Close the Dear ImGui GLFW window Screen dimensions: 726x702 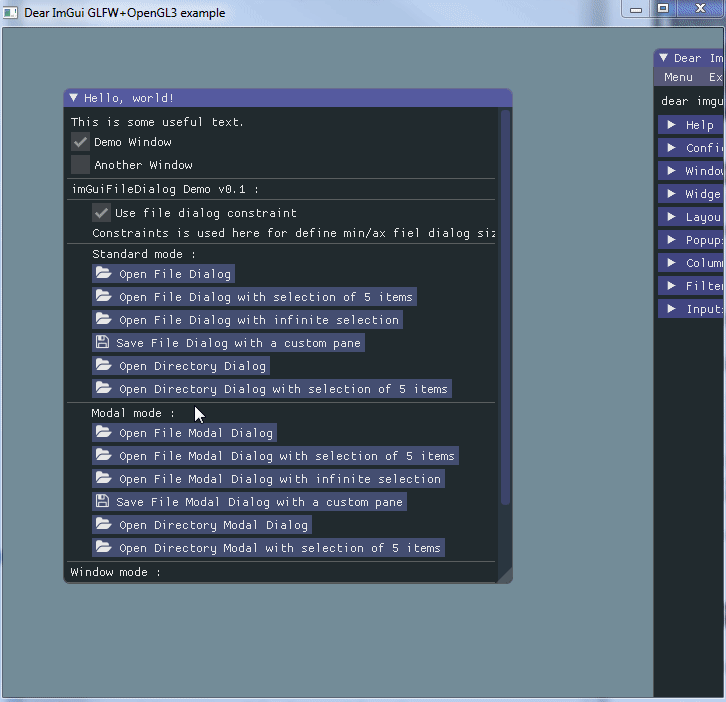701,9
